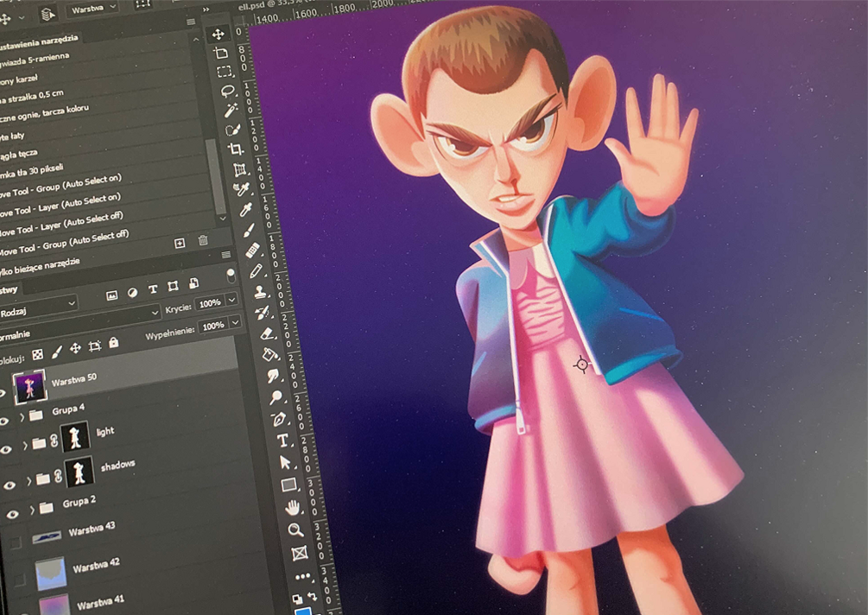
Task: Select the Warstwa 50 layer thumbnail
Action: [29, 387]
